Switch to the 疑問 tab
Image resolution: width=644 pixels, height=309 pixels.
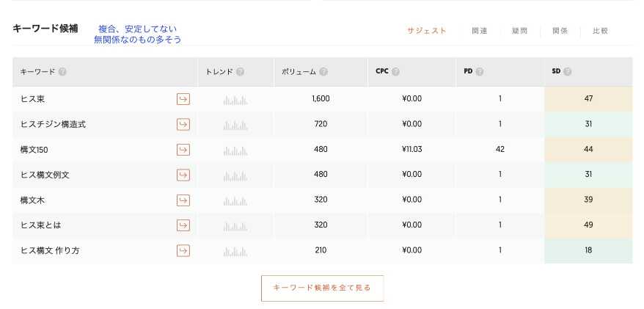pyautogui.click(x=519, y=31)
